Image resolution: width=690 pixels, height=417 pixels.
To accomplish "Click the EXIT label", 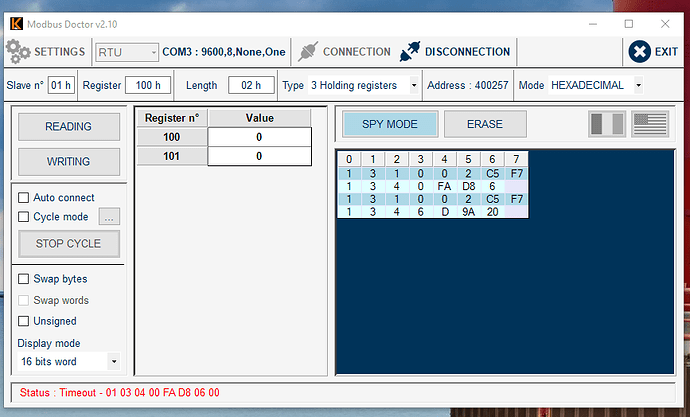I will point(666,52).
